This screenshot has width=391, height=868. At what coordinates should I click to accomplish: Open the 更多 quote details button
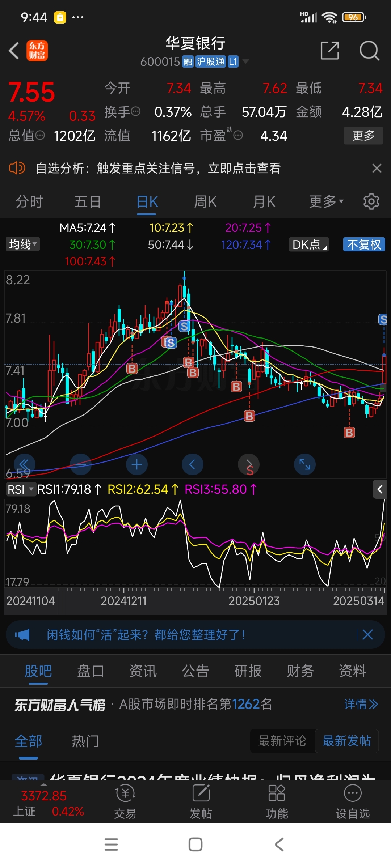click(x=363, y=136)
